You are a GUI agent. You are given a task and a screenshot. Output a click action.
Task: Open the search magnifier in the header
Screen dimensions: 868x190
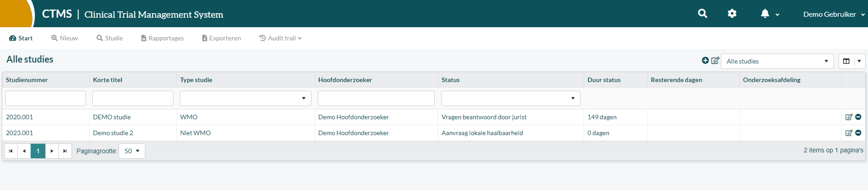702,14
